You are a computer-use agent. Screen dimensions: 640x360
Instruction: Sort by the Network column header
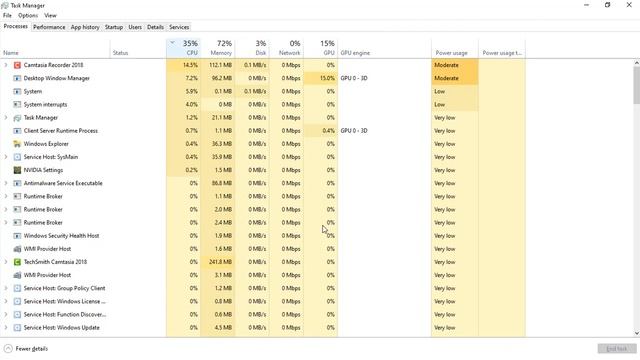pyautogui.click(x=286, y=48)
